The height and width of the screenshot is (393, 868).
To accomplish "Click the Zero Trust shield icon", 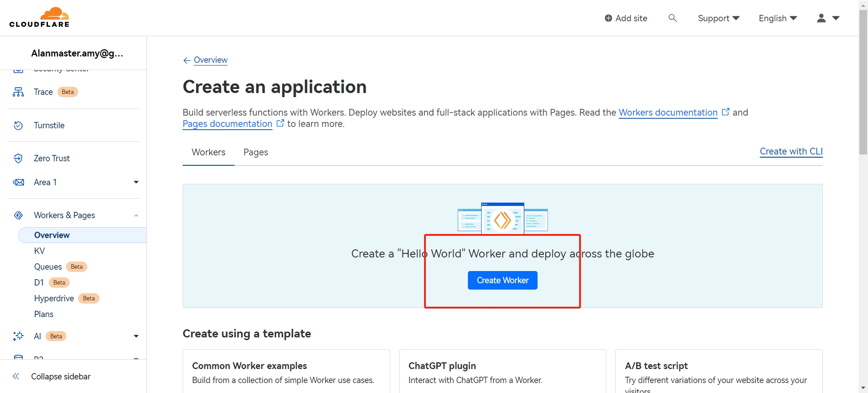I will [18, 159].
